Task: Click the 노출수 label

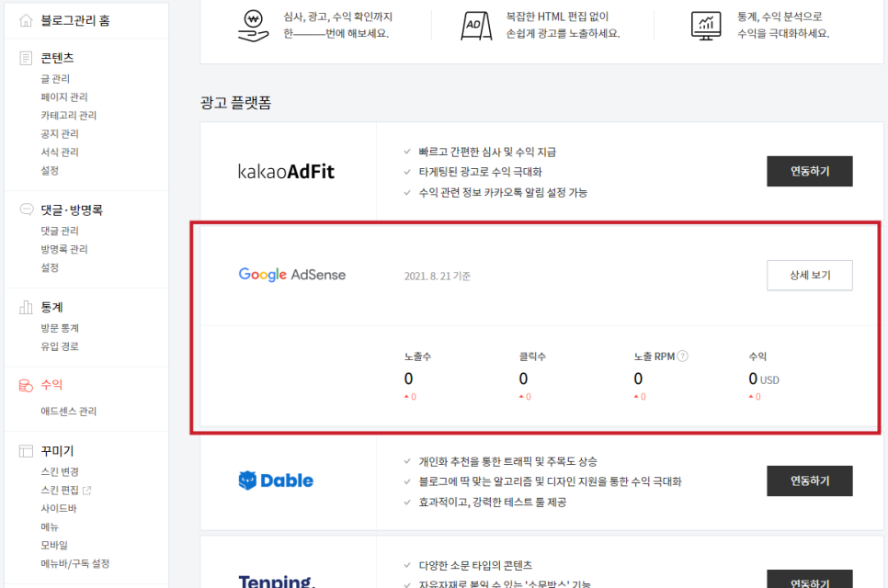Action: click(417, 356)
